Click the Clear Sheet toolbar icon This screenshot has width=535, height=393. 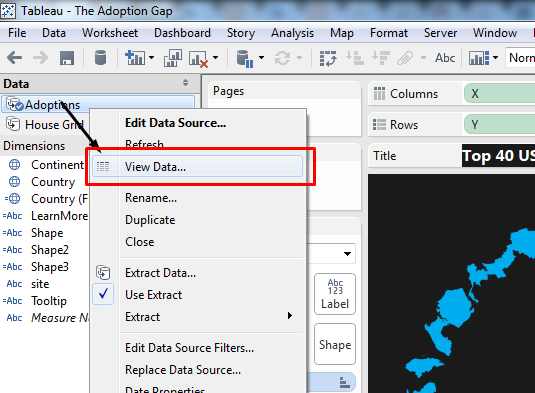click(198, 59)
